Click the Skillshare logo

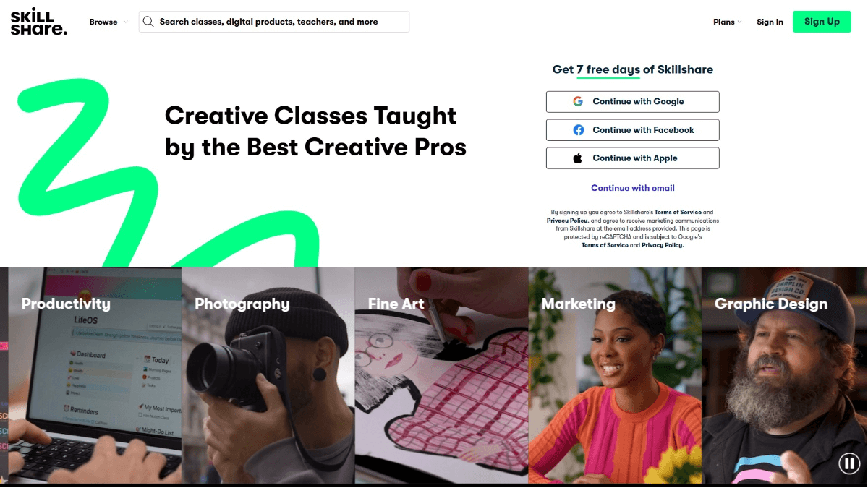38,22
